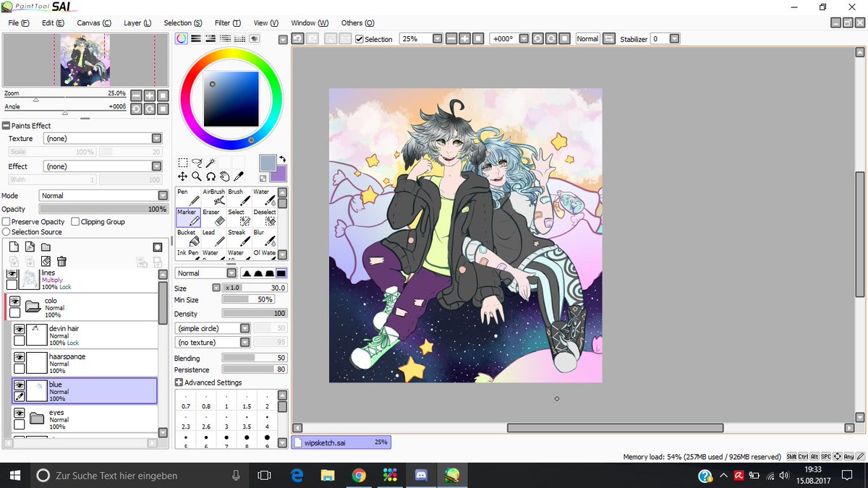
Task: Open the File menu
Action: tap(18, 23)
